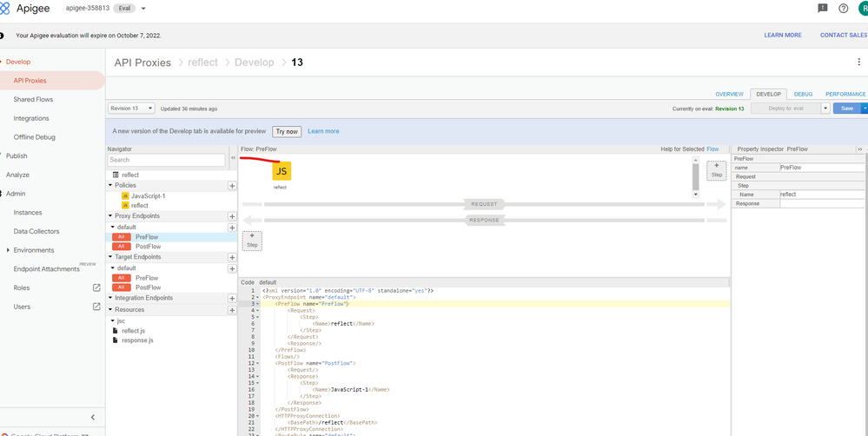This screenshot has width=868, height=436.
Task: Switch to the OVERVIEW tab
Action: [x=729, y=94]
